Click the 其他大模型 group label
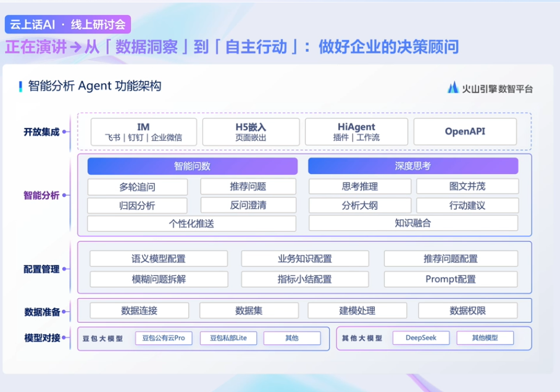 pos(362,338)
